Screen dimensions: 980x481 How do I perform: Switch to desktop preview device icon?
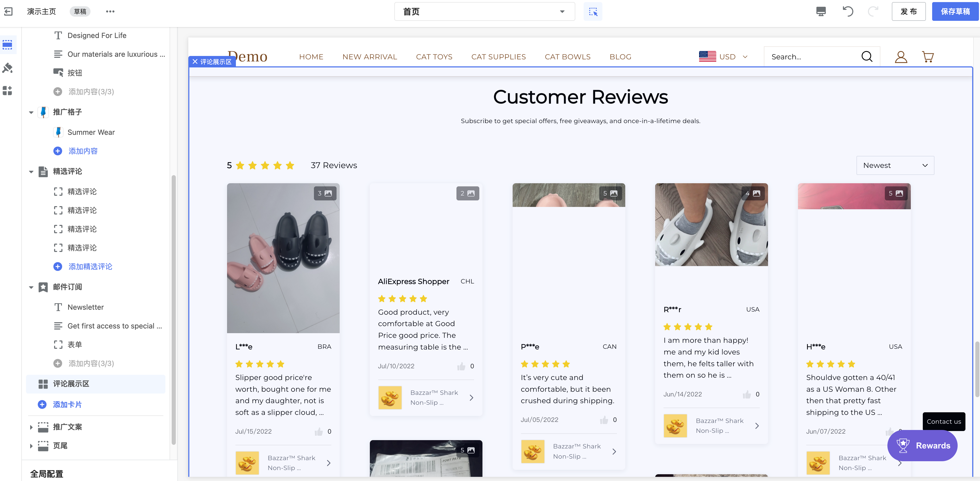point(821,11)
